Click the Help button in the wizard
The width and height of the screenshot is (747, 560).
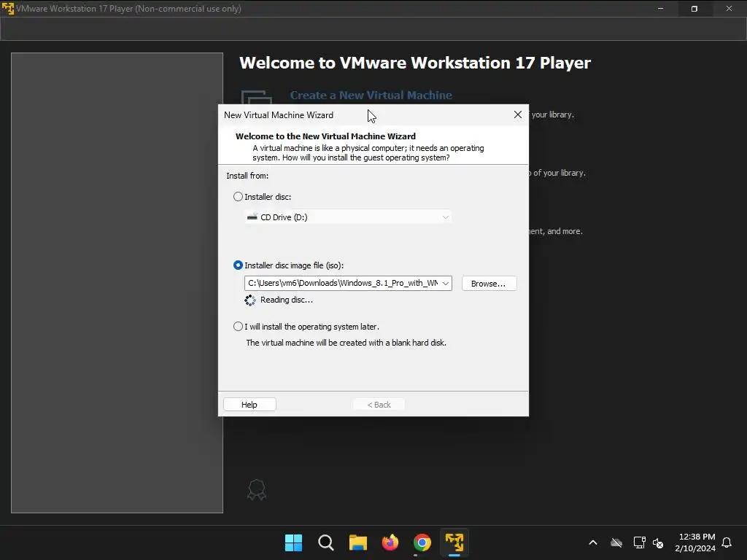(249, 405)
